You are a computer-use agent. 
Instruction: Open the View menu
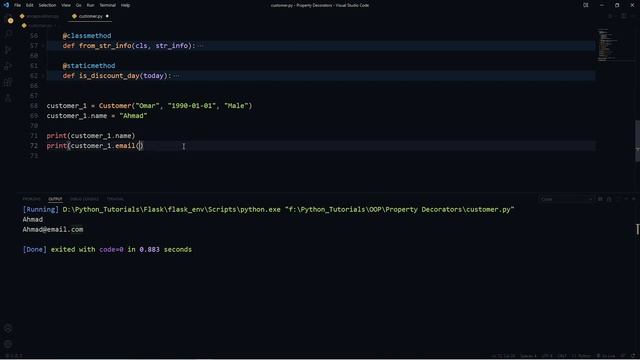point(66,5)
